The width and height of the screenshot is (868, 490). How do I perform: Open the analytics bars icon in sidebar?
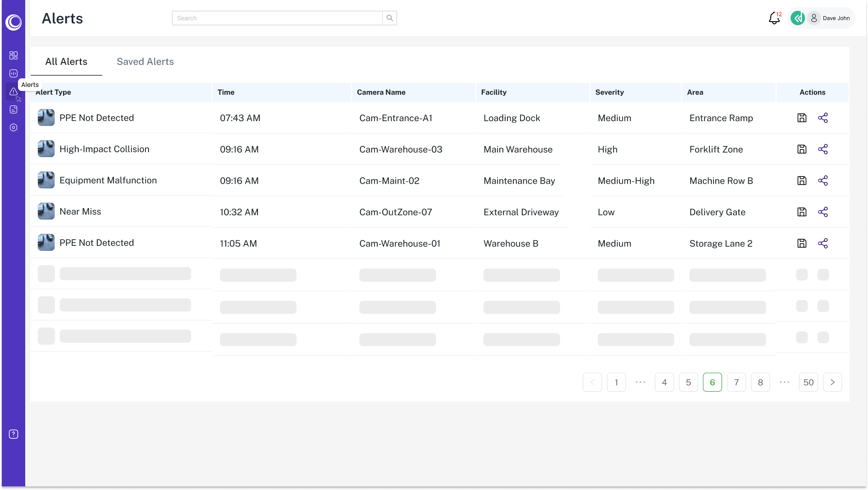pos(14,73)
